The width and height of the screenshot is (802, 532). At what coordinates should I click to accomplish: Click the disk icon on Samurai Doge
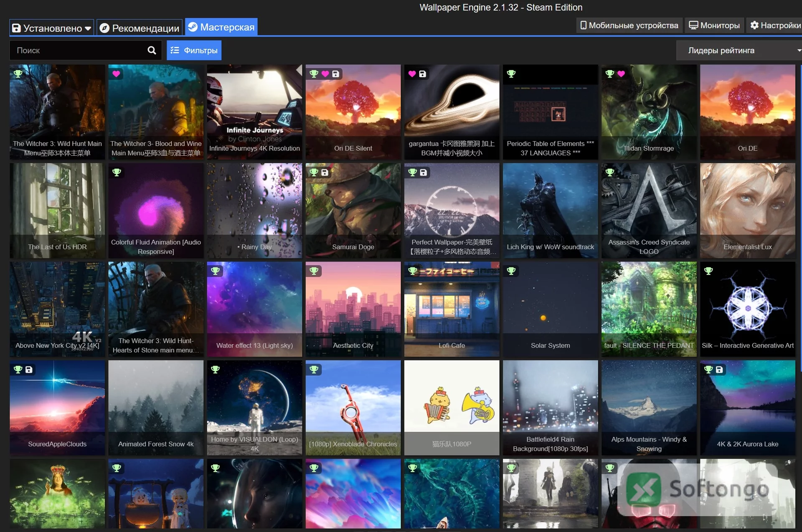tap(325, 172)
